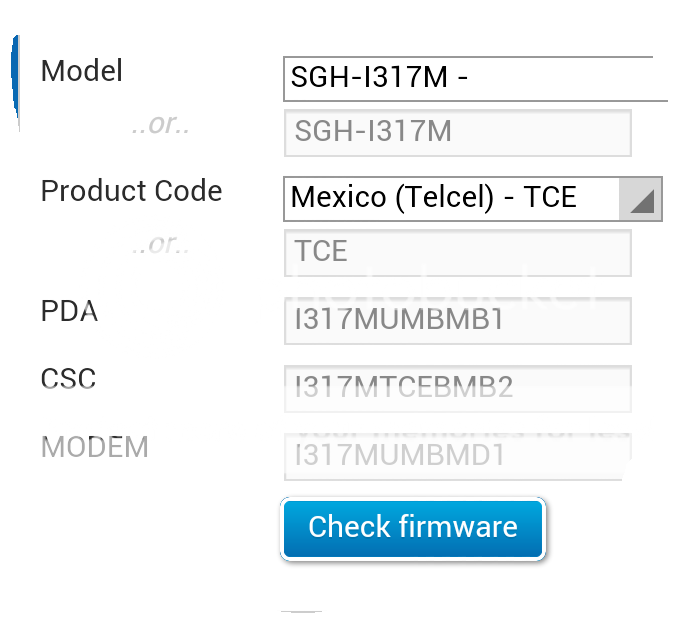Click the CSC label
The image size is (698, 623).
pyautogui.click(x=69, y=379)
